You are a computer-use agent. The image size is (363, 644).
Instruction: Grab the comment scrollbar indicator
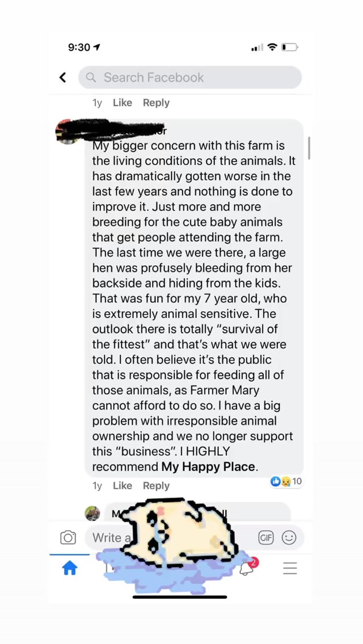point(309,148)
